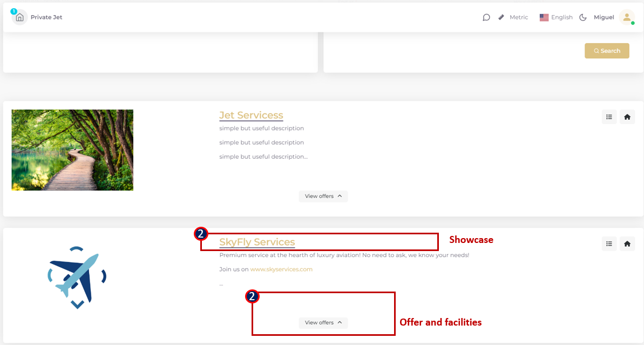Open the Jet Servicess title link
Viewport: 644px width, 345px height.
pos(251,115)
